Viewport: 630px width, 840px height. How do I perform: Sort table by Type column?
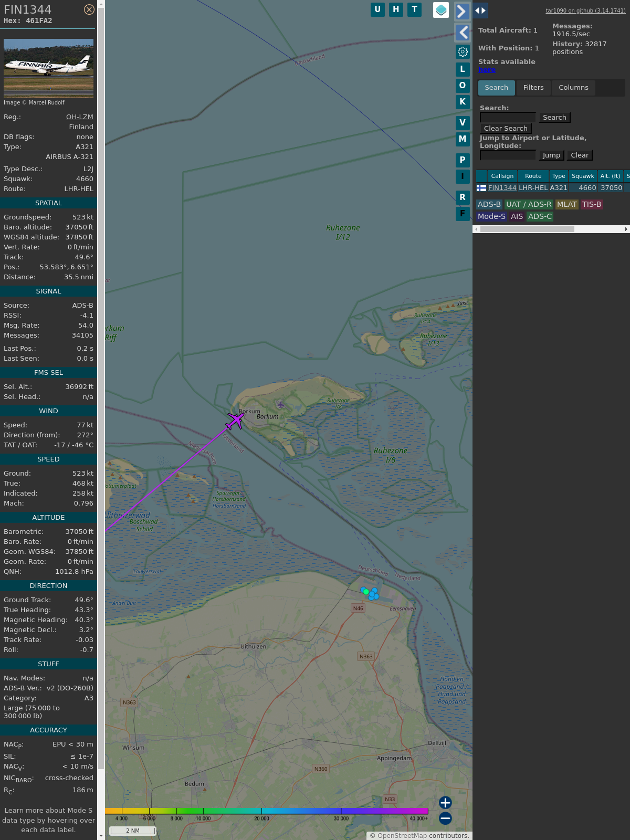[559, 176]
